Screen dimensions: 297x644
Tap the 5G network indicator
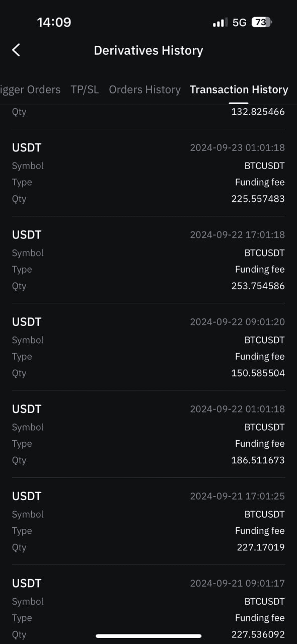(239, 22)
